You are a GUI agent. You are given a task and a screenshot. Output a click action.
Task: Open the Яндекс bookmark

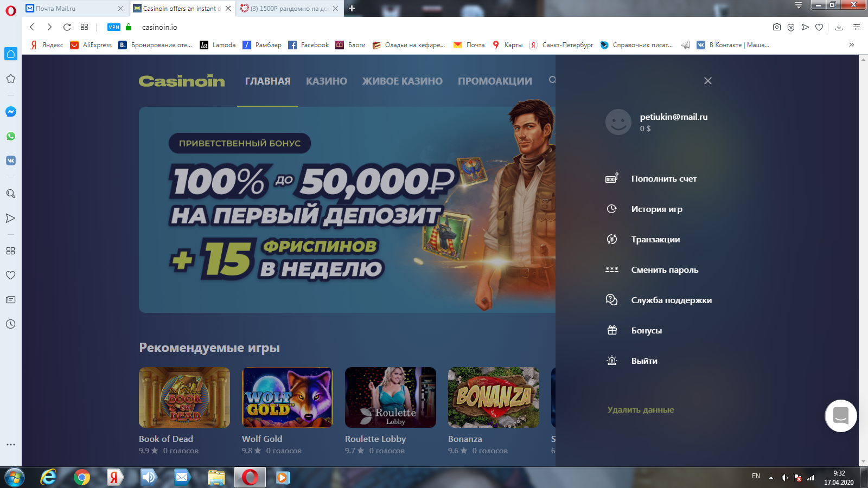[47, 45]
